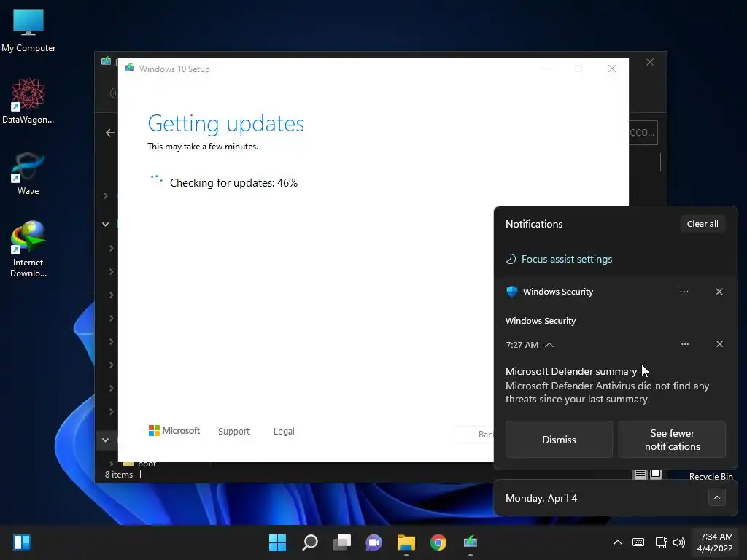The image size is (747, 560).
Task: Open the Chat app on the taskbar
Action: tap(374, 542)
